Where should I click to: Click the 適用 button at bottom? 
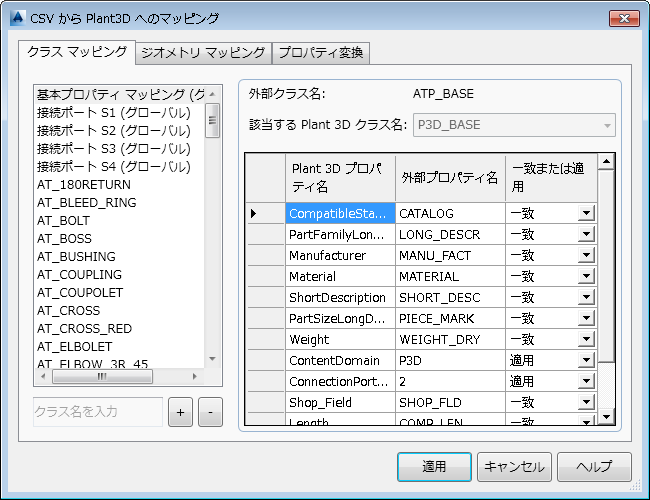coord(434,467)
